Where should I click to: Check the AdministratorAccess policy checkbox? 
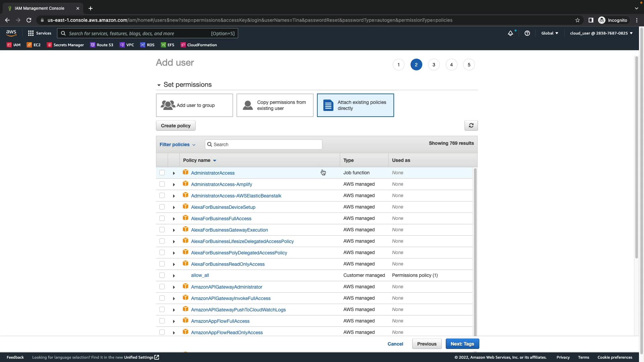tap(162, 173)
